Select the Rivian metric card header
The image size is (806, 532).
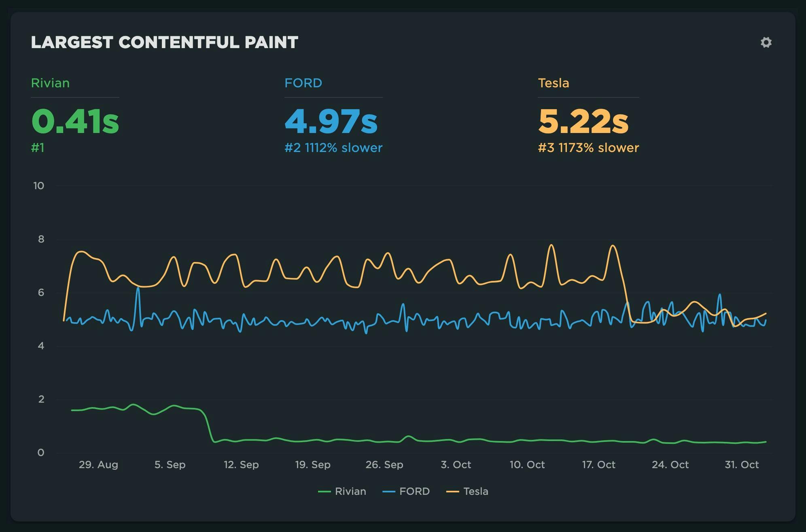tap(51, 83)
